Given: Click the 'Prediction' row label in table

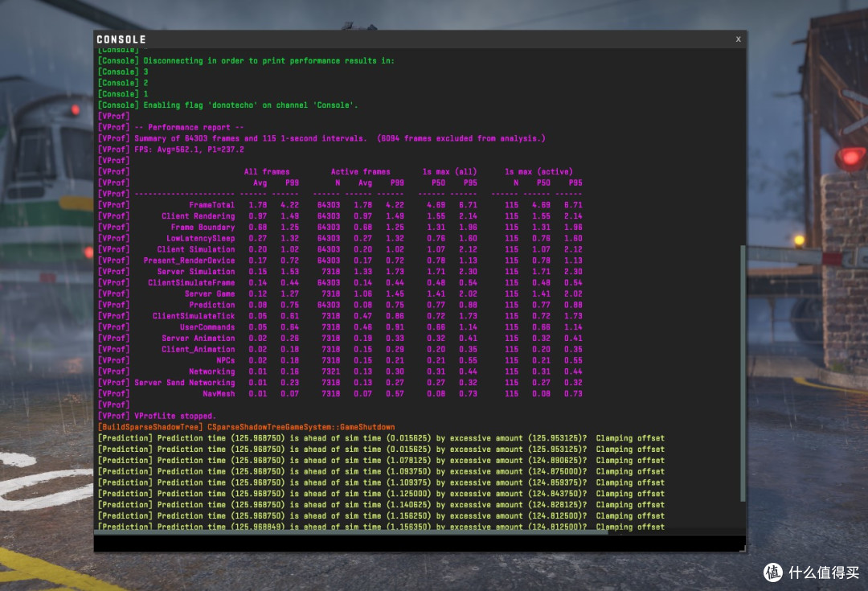Looking at the screenshot, I should click(212, 305).
